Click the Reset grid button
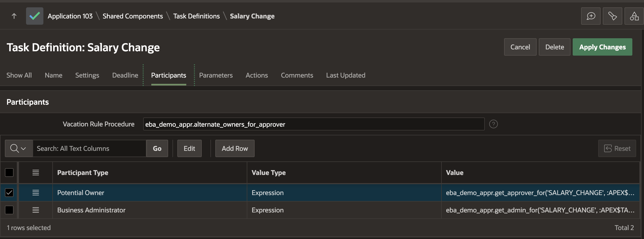This screenshot has width=644, height=239. tap(617, 148)
